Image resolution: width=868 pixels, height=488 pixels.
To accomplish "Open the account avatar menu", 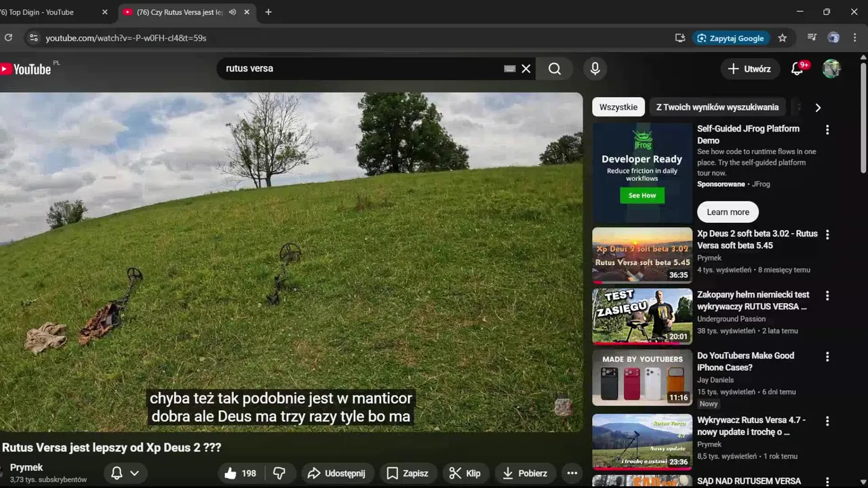I will 831,68.
